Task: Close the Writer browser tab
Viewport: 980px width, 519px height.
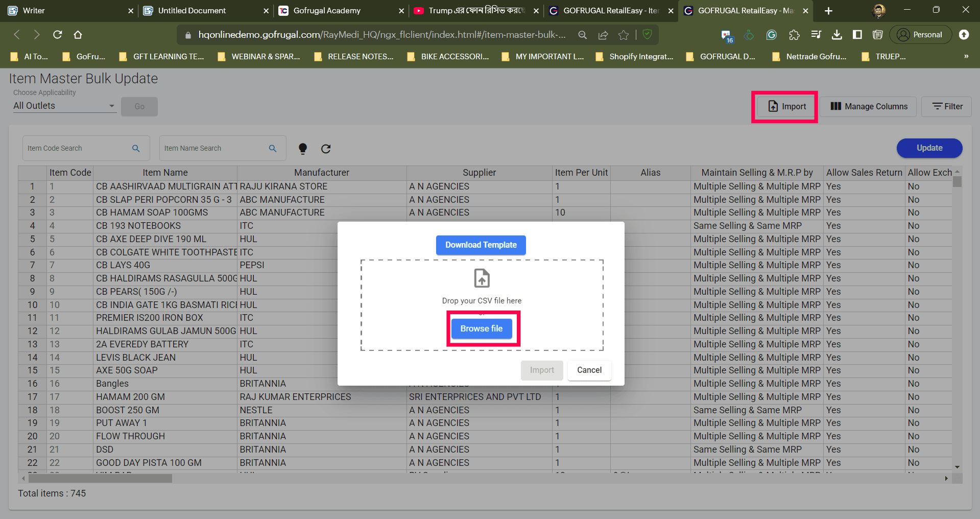Action: pos(131,11)
